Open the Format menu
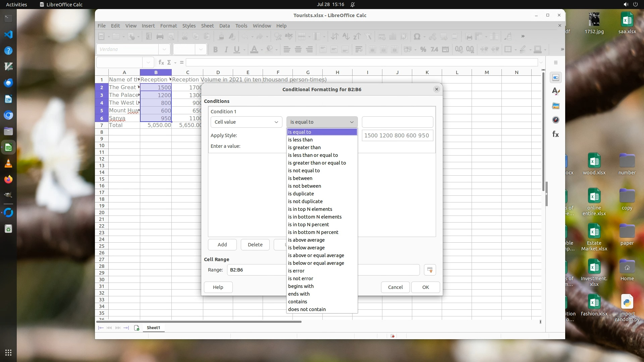Image resolution: width=644 pixels, height=362 pixels. tap(168, 26)
